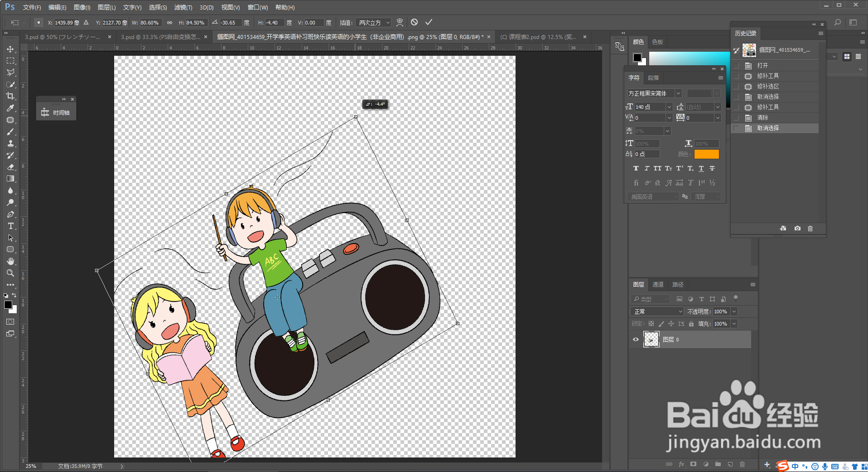
Task: Select the Crop tool
Action: [10, 96]
